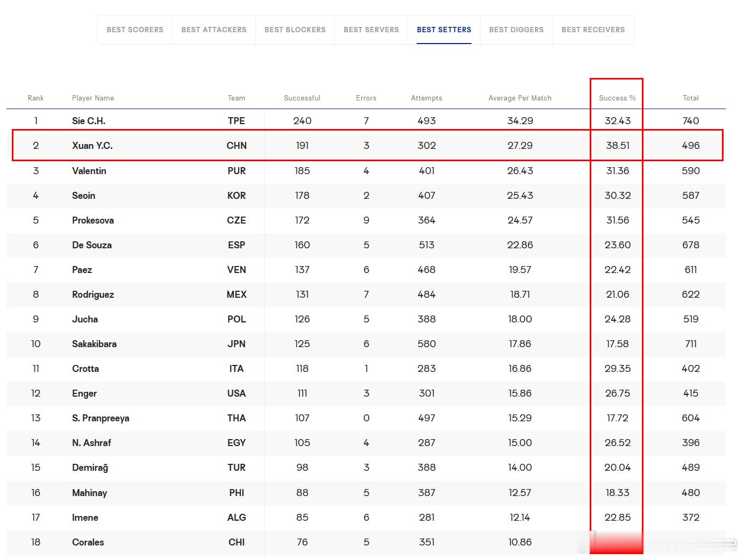Click team code EGY
The width and height of the screenshot is (744, 560).
tap(237, 443)
